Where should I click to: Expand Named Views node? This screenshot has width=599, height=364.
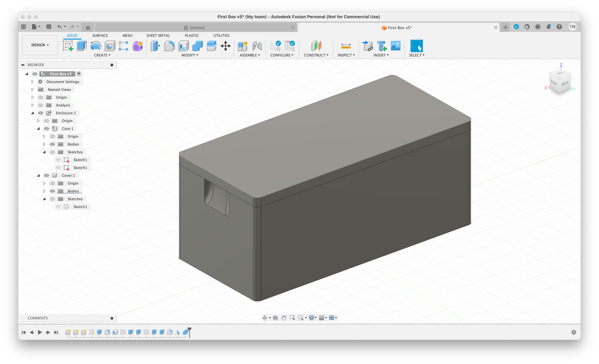pos(32,90)
